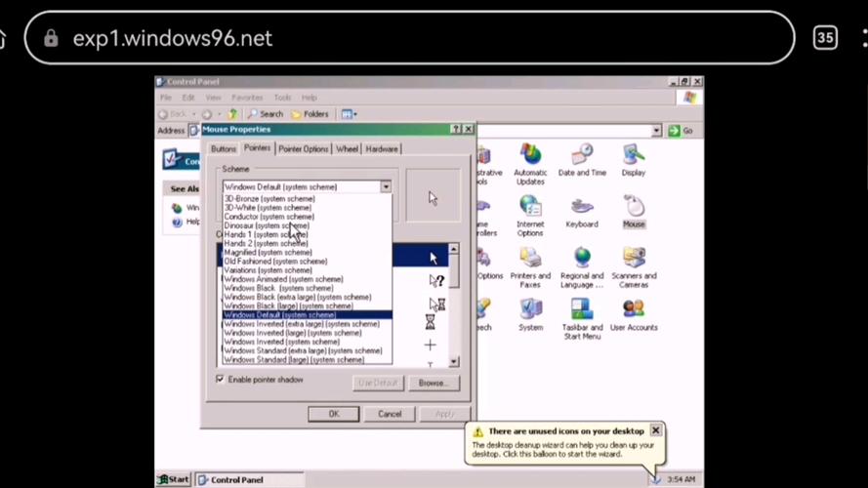Switch to the Pointers tab
This screenshot has height=488, width=868.
(x=258, y=147)
